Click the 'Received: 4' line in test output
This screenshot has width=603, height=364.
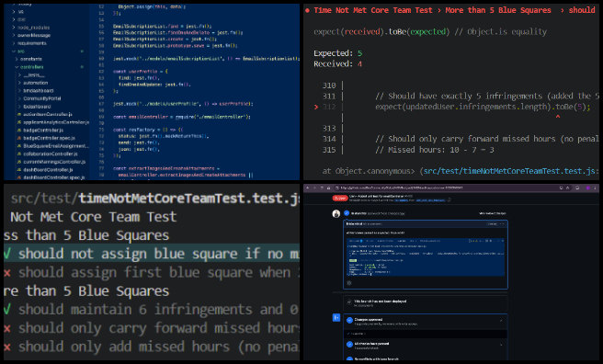338,63
